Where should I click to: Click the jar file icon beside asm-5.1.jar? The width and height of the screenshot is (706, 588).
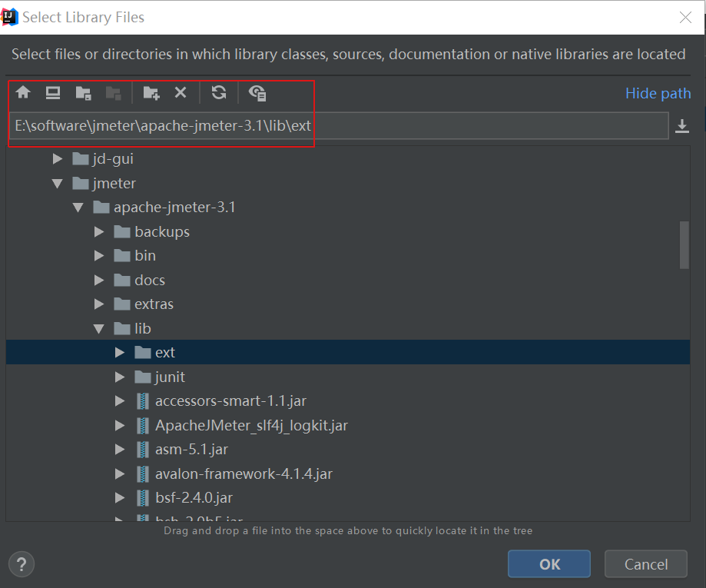(142, 449)
